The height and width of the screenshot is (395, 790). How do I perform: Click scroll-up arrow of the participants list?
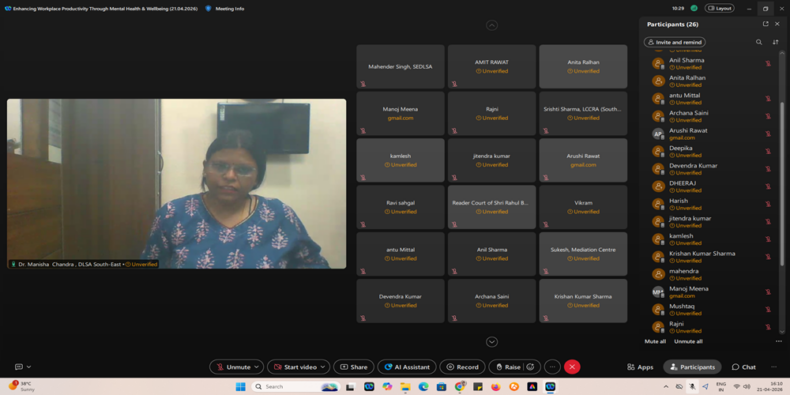(x=782, y=52)
